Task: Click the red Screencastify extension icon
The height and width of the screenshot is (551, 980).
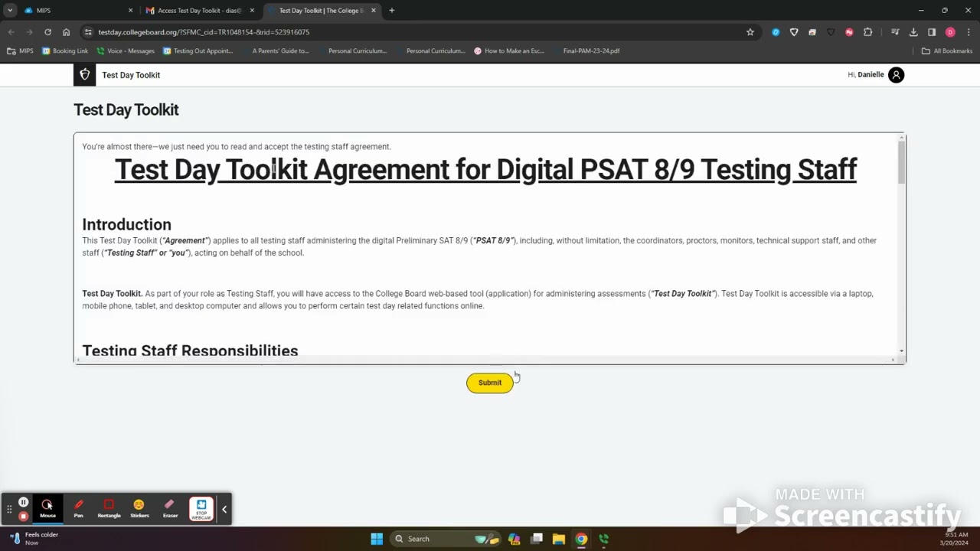Action: pyautogui.click(x=849, y=32)
